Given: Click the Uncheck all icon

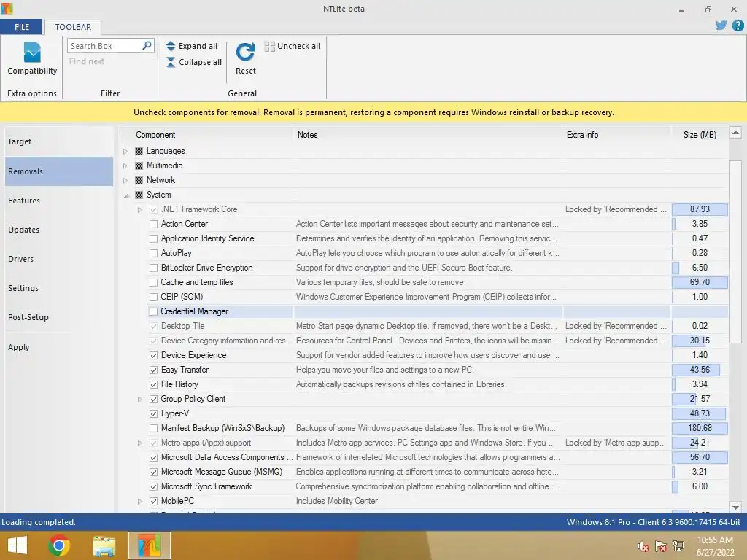Looking at the screenshot, I should [269, 46].
